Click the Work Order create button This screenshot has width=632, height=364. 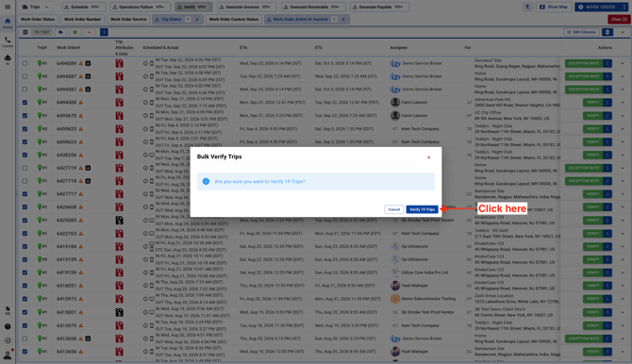tap(597, 7)
